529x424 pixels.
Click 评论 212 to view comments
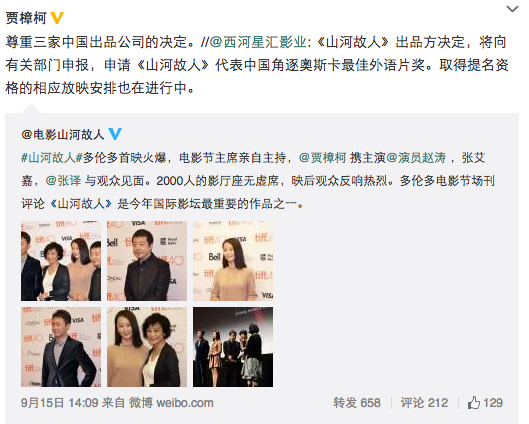(x=424, y=403)
